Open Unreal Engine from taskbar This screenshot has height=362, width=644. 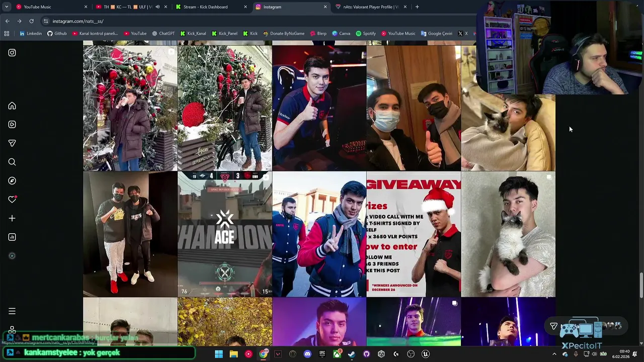pos(425,354)
